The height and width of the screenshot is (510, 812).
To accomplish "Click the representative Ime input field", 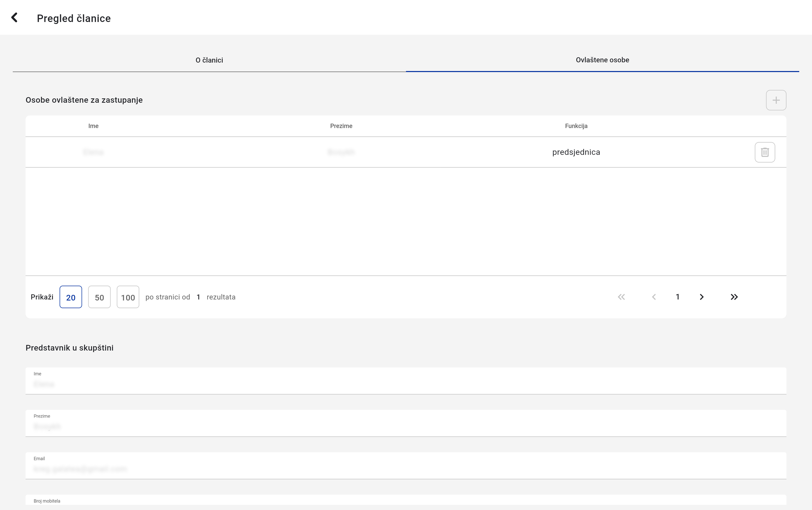I will [x=405, y=384].
